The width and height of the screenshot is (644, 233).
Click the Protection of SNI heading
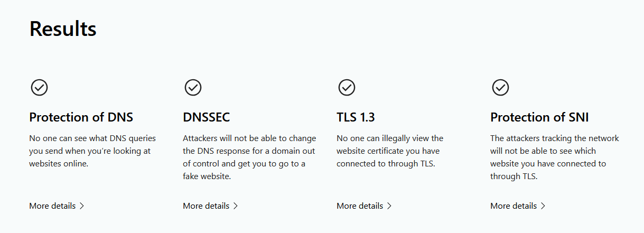tap(539, 117)
